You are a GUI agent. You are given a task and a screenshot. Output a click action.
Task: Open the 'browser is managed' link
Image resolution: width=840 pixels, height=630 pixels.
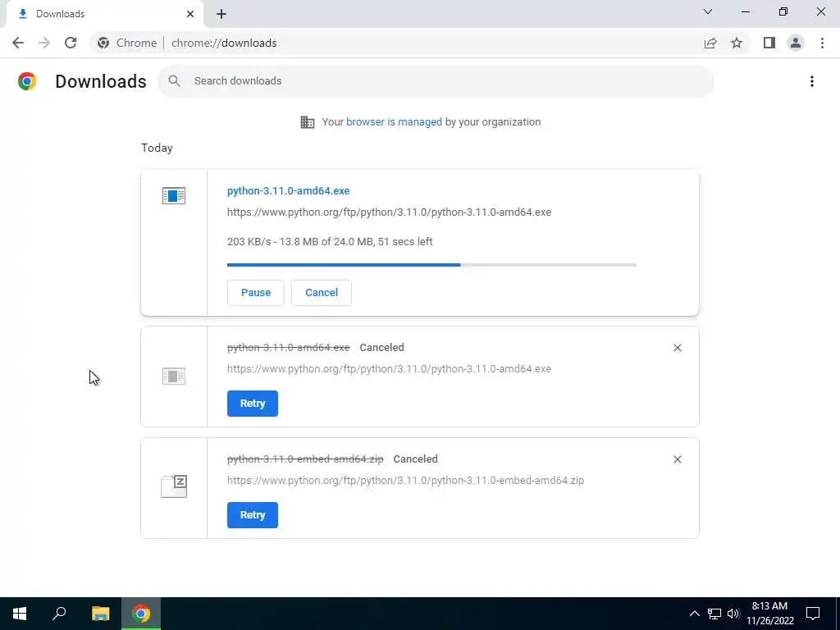pos(394,122)
